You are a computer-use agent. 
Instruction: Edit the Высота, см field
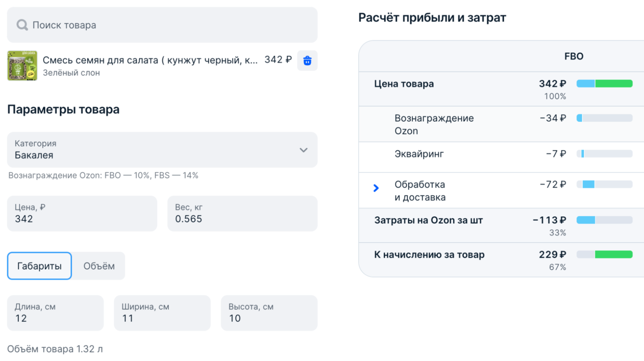(x=269, y=313)
